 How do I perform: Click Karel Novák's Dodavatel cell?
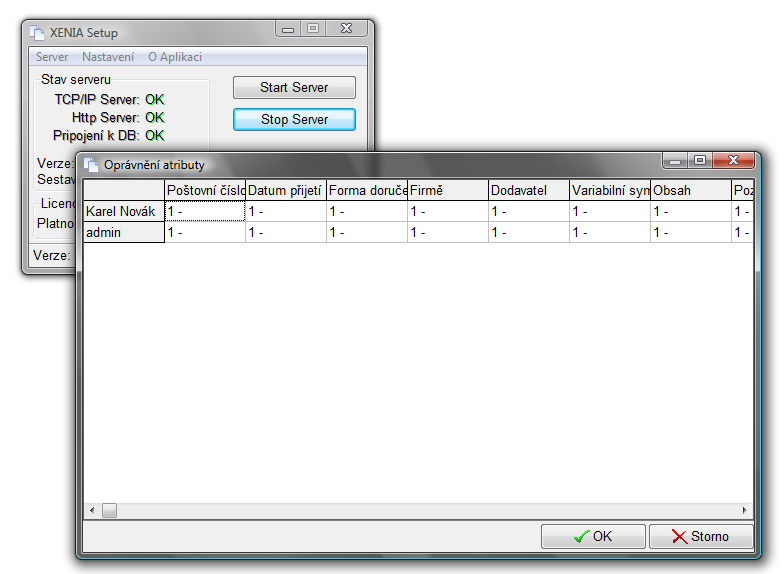coord(529,212)
